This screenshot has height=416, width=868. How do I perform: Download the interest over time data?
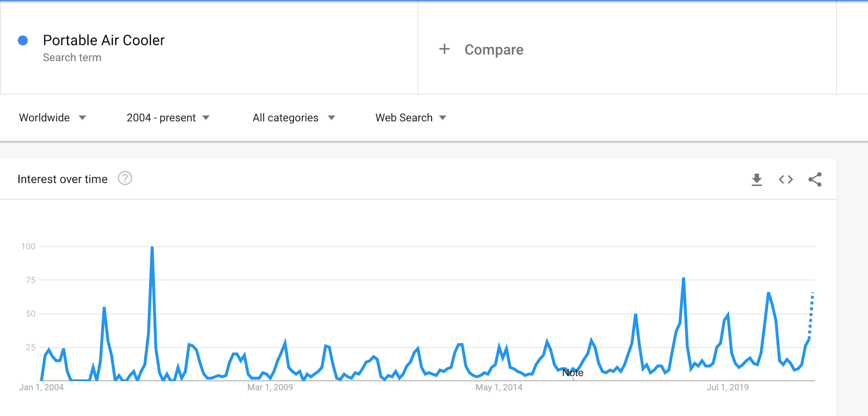(x=757, y=180)
